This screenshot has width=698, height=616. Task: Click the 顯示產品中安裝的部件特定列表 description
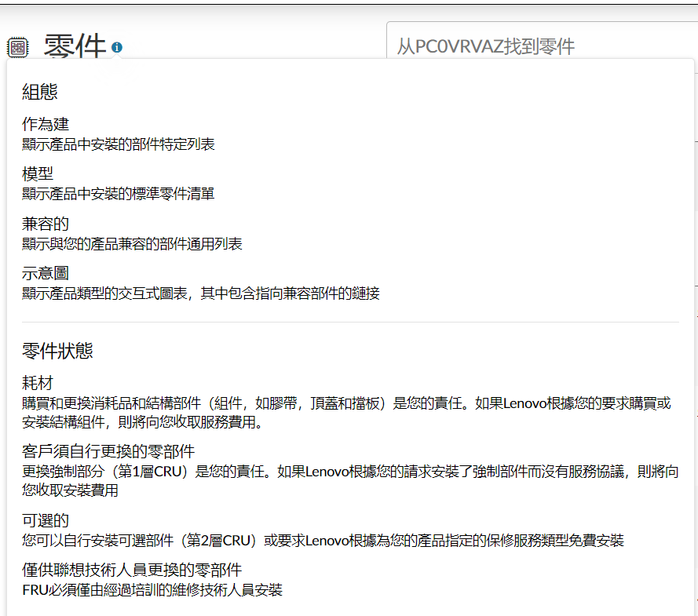pos(119,144)
